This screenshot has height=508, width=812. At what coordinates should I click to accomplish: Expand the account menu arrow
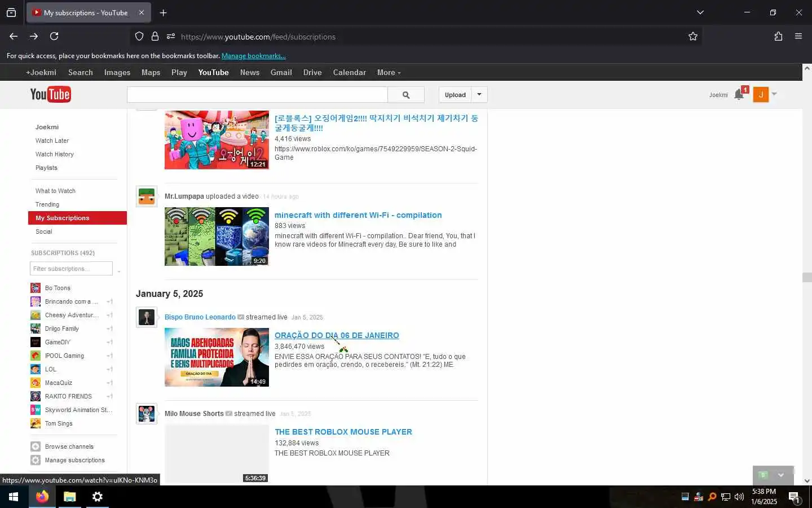[x=774, y=94]
